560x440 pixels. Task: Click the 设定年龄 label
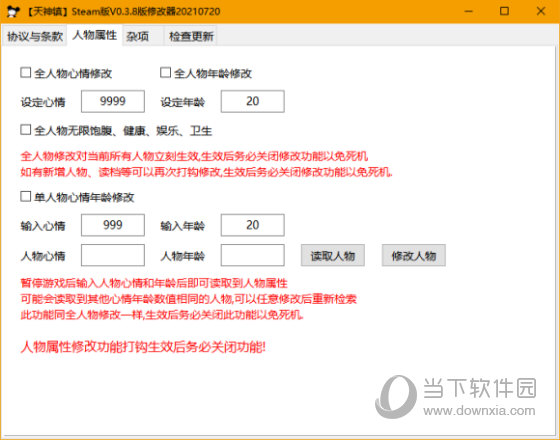pos(182,102)
